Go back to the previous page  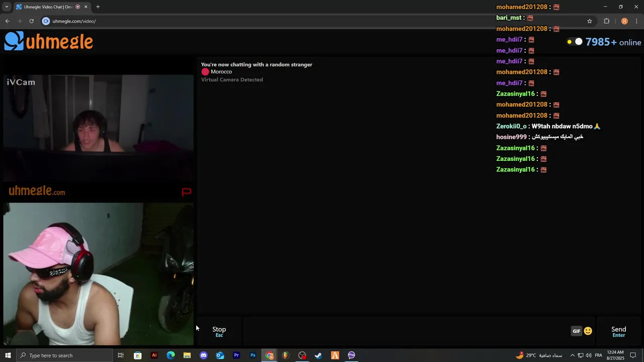[x=8, y=21]
